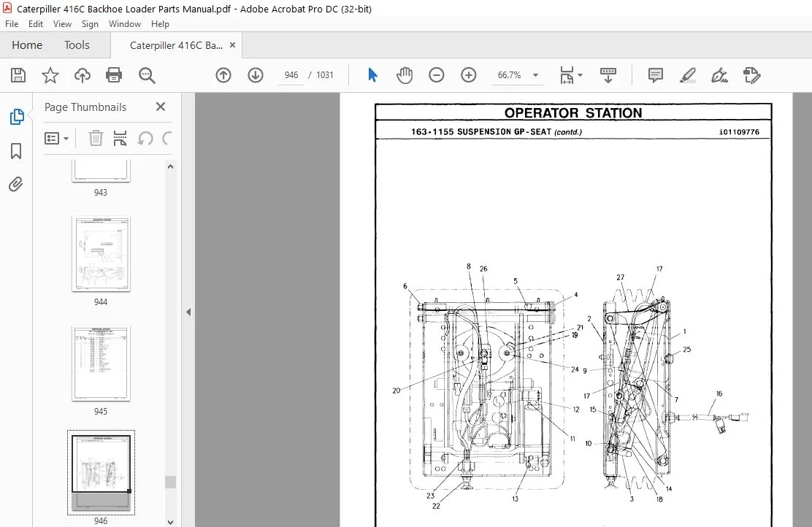Open the Window menu

124,24
